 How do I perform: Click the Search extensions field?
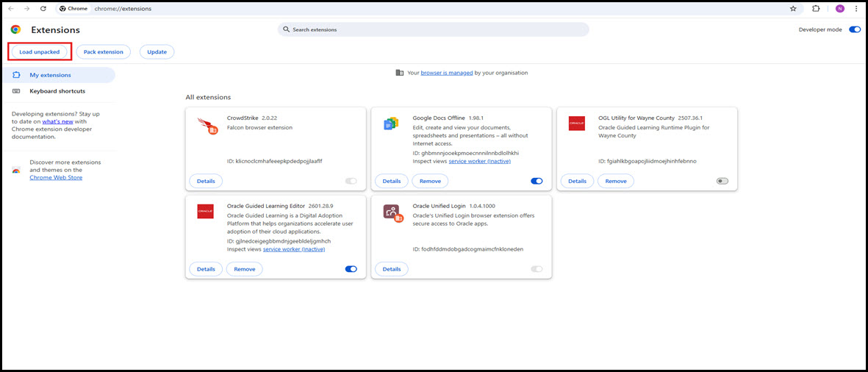click(x=434, y=29)
